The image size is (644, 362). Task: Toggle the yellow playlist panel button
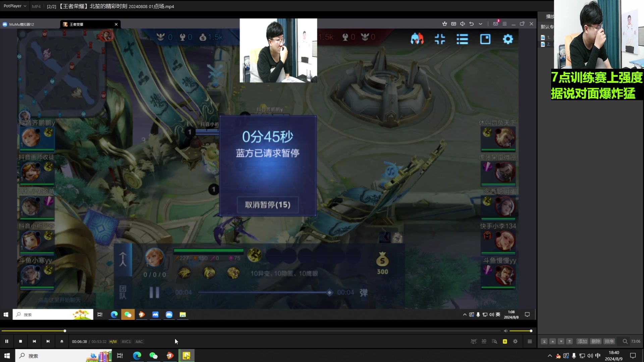[x=505, y=341]
